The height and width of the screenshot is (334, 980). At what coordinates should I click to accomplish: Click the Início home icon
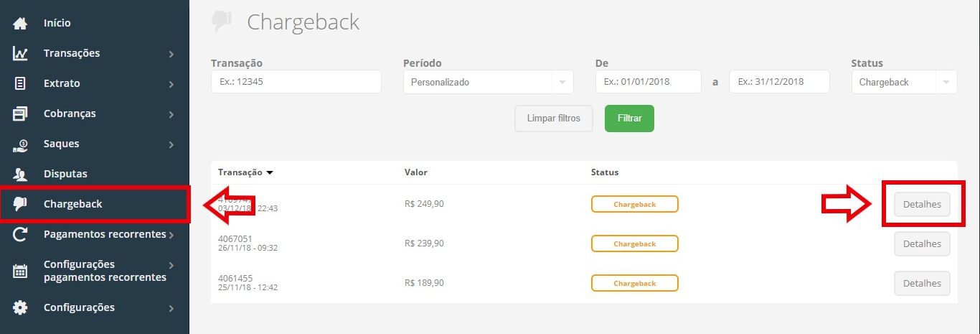[20, 23]
